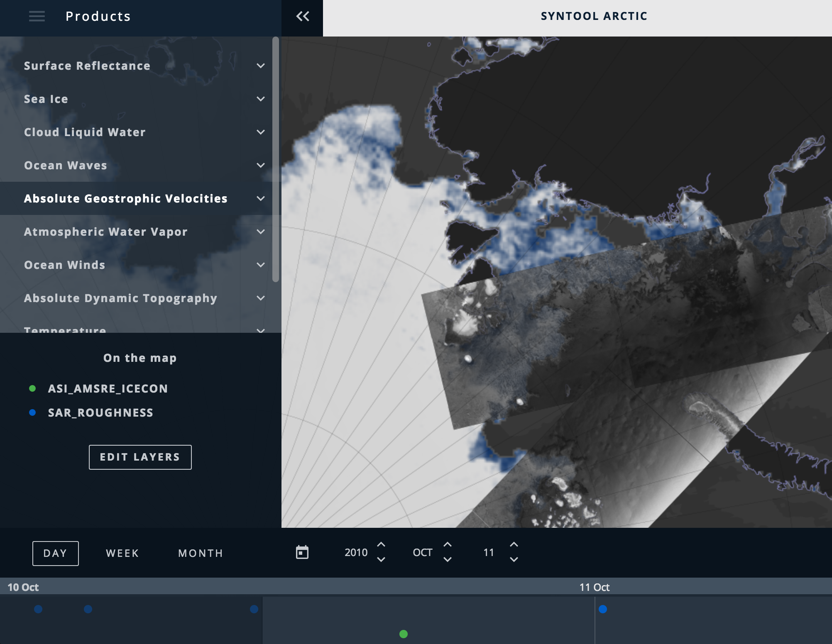Click the 10 Oct timeline label
This screenshot has height=644, width=832.
tap(23, 587)
